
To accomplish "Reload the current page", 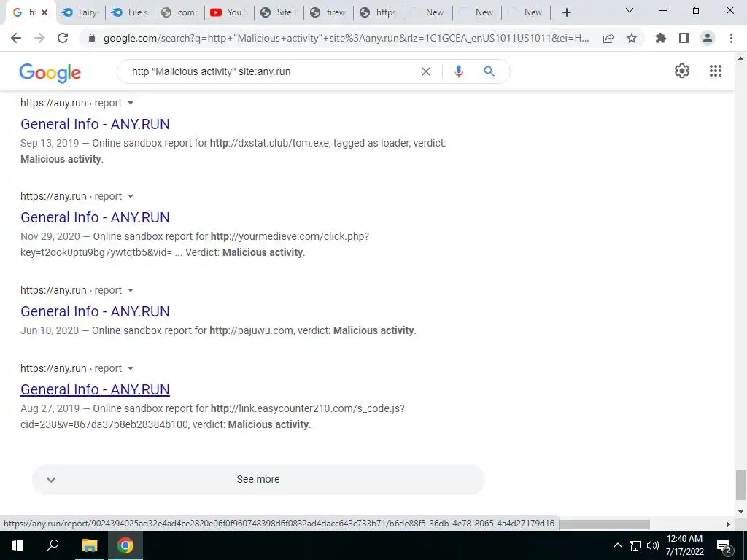I will [x=63, y=38].
